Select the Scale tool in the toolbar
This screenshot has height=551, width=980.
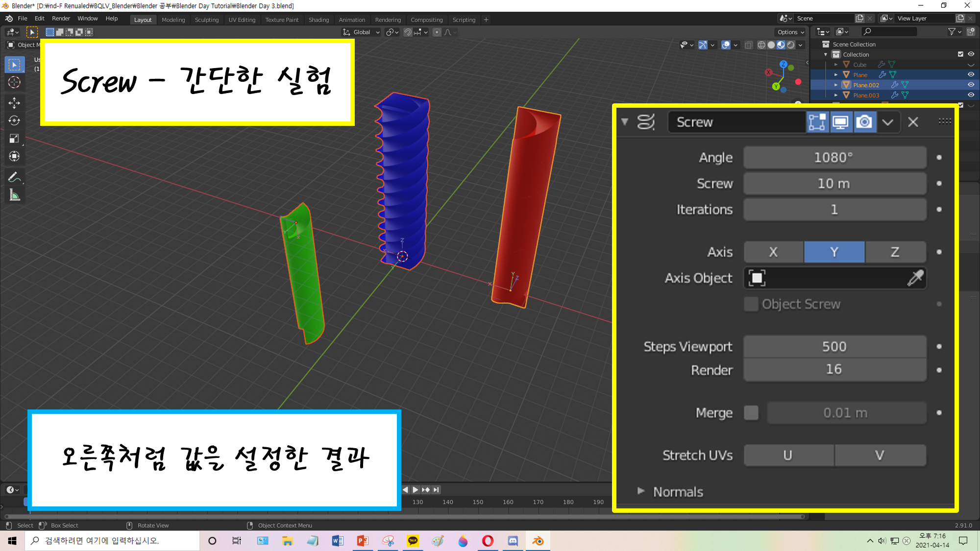pos(14,139)
